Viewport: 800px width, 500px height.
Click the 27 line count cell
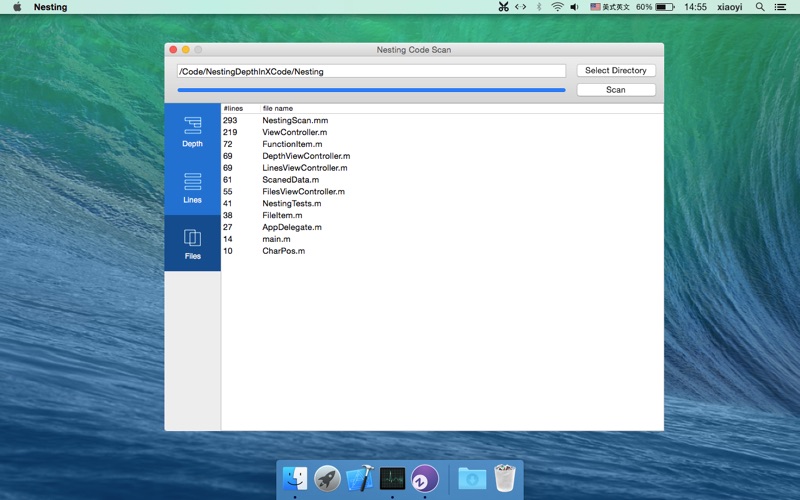point(228,227)
